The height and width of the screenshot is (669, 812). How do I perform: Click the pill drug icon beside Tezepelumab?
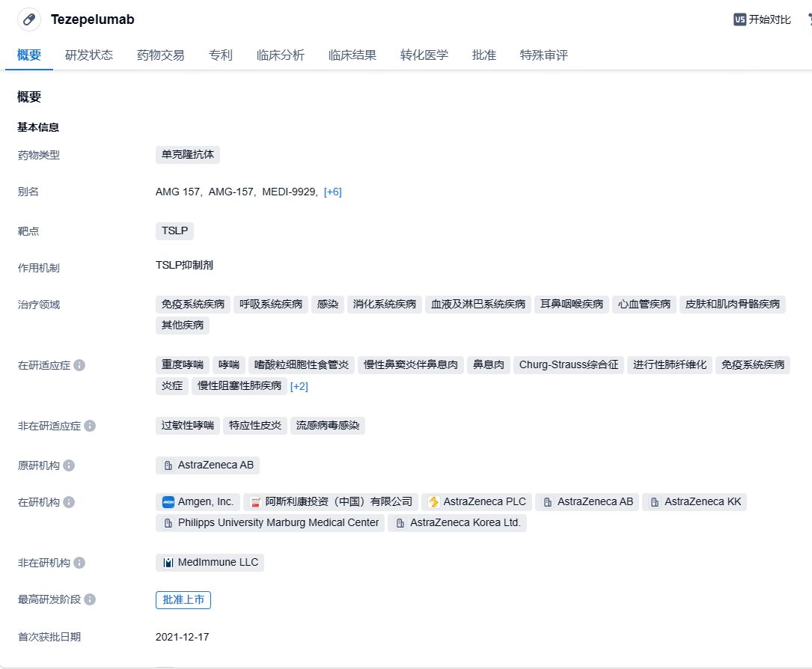[x=29, y=19]
